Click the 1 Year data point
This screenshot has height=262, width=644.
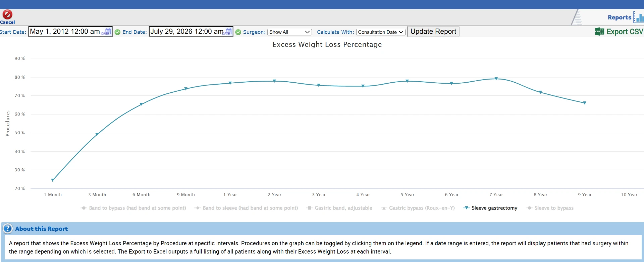pyautogui.click(x=230, y=83)
